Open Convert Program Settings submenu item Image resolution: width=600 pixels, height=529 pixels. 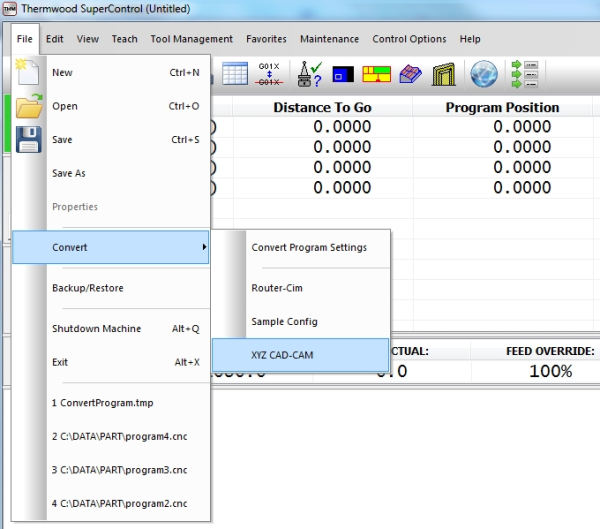click(x=301, y=247)
